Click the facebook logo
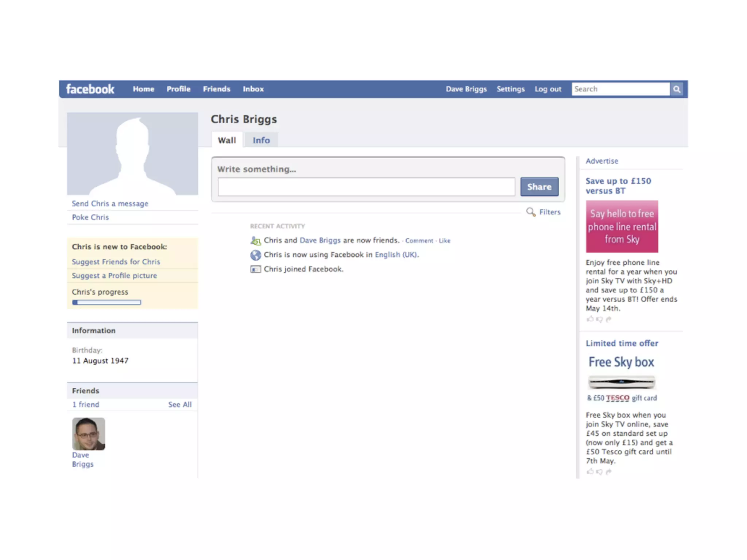Viewport: 747px width, 560px height. point(90,89)
